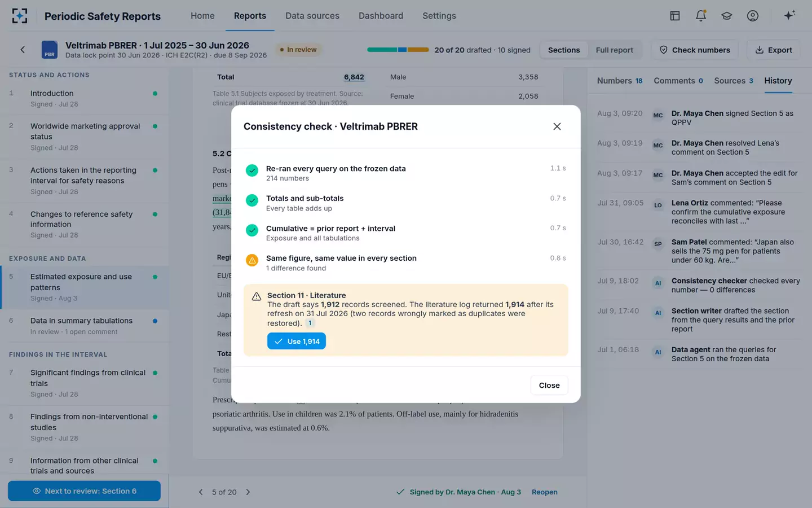Select Worldwide marketing approval status section
812x508 pixels.
pos(85,137)
